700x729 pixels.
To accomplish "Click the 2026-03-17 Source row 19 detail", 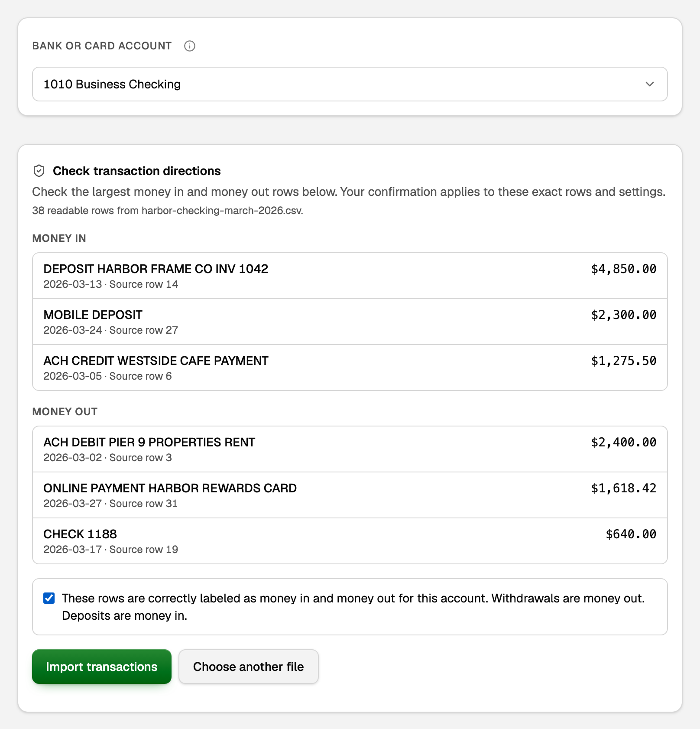I will pyautogui.click(x=111, y=550).
